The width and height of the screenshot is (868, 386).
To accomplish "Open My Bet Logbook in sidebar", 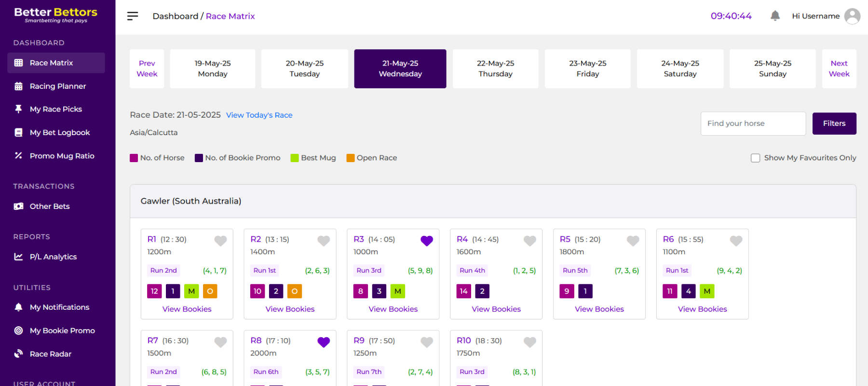I will 59,133.
